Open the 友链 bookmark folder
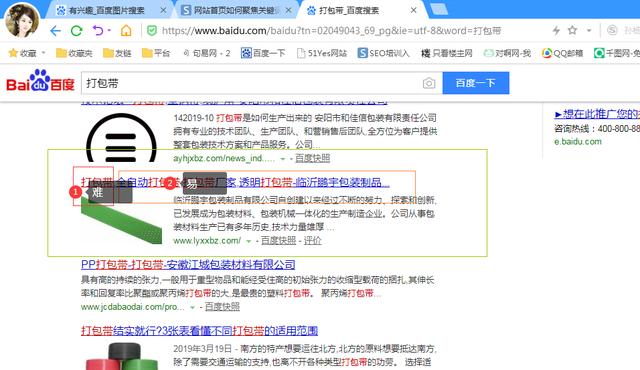Viewport: 640px width, 370px height. coord(117,53)
